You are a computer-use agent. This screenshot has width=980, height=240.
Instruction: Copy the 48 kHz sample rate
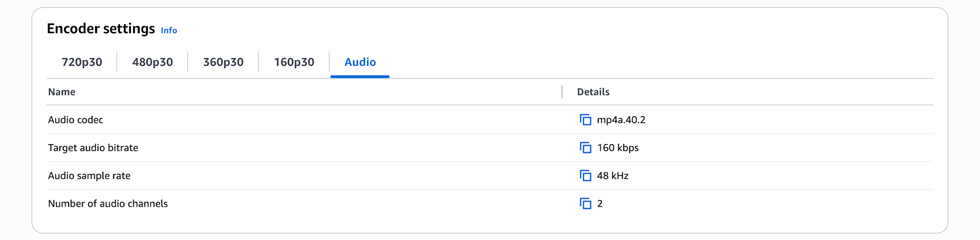point(586,176)
